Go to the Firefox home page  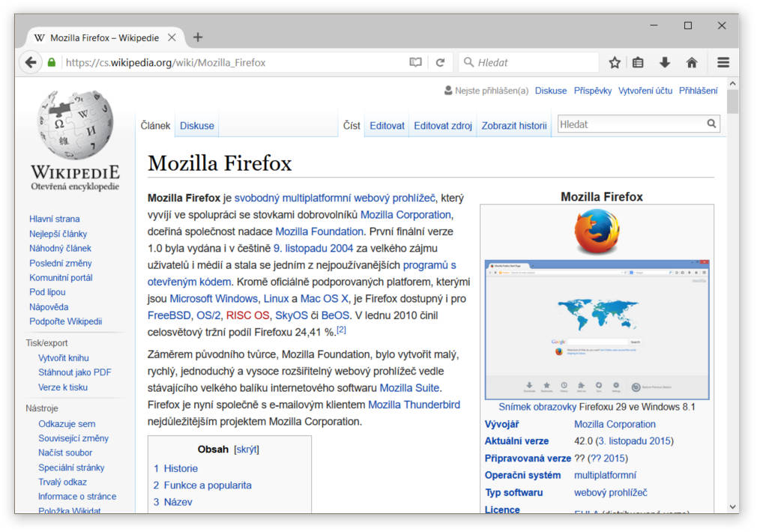click(x=692, y=62)
